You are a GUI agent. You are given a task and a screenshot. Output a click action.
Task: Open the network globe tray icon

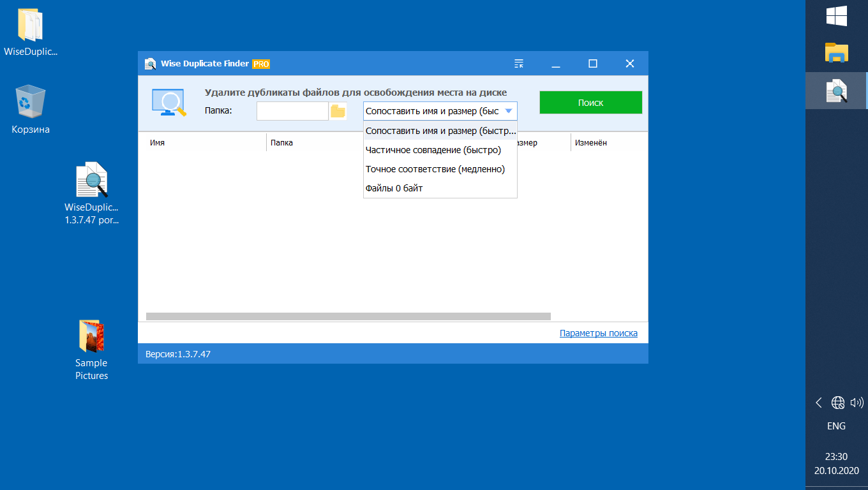(x=838, y=403)
